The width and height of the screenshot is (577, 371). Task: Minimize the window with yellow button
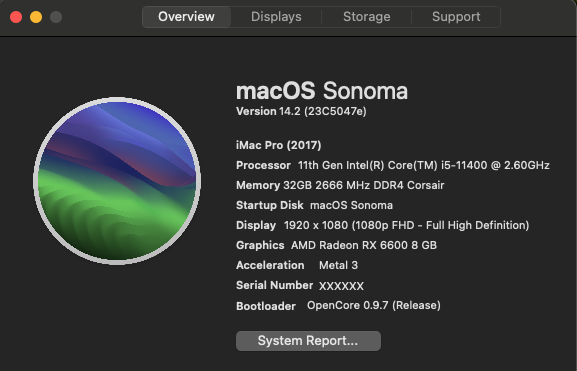pos(36,17)
